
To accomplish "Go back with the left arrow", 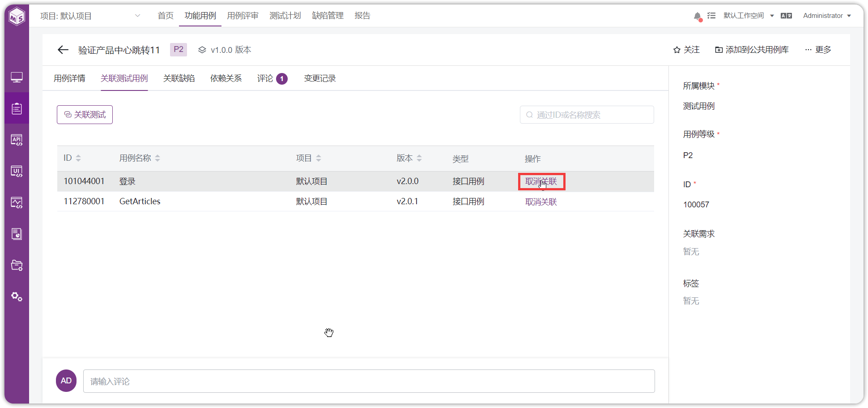I will 63,50.
